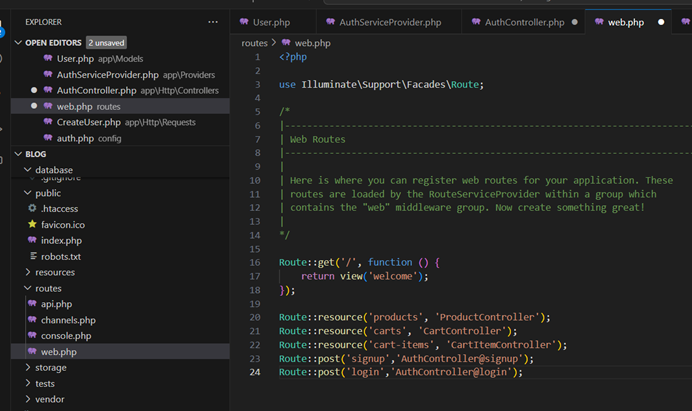Click the routes breadcrumb segment

tap(254, 43)
